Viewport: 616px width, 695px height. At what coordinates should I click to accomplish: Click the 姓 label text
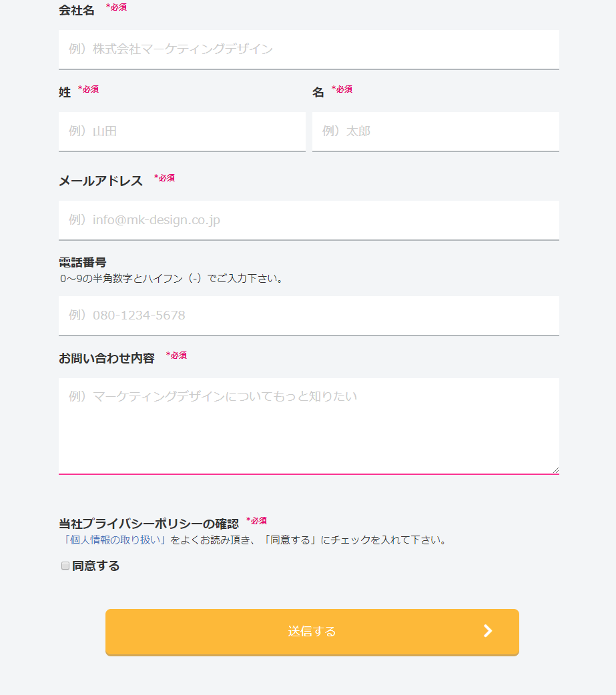coord(65,92)
